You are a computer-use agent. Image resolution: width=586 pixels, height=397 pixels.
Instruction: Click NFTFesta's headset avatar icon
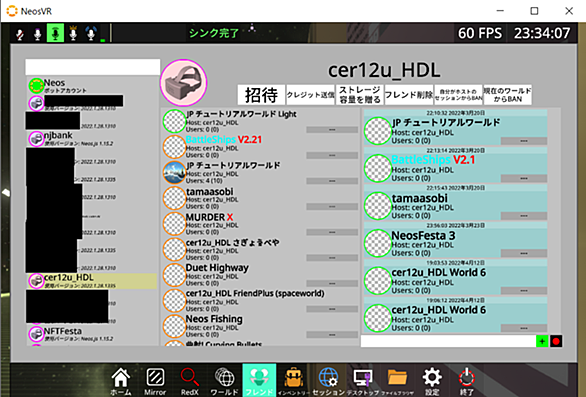[x=36, y=334]
